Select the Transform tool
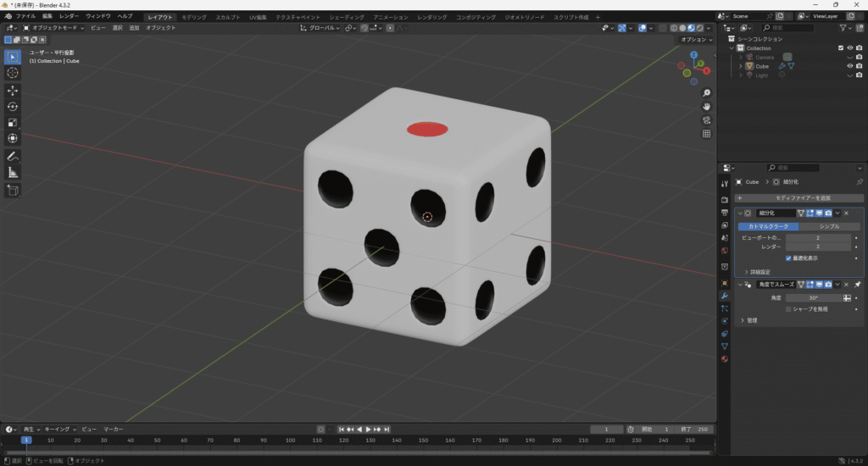868x466 pixels. coord(12,138)
